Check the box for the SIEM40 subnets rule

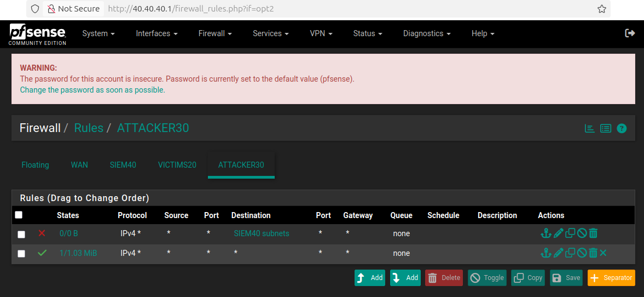click(21, 235)
